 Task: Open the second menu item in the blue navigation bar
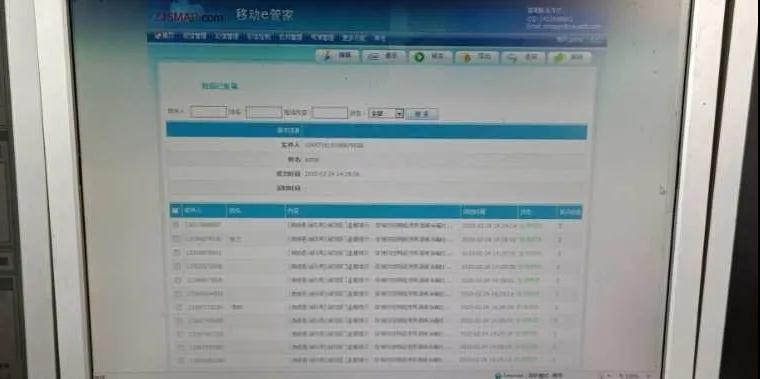coord(195,36)
